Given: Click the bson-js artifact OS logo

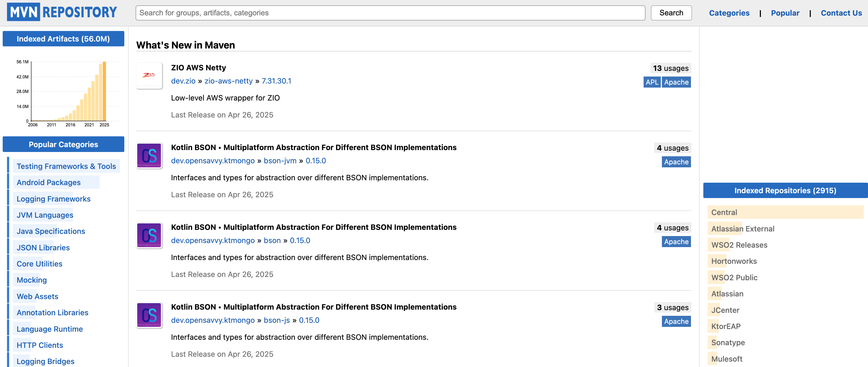Looking at the screenshot, I should tap(149, 315).
